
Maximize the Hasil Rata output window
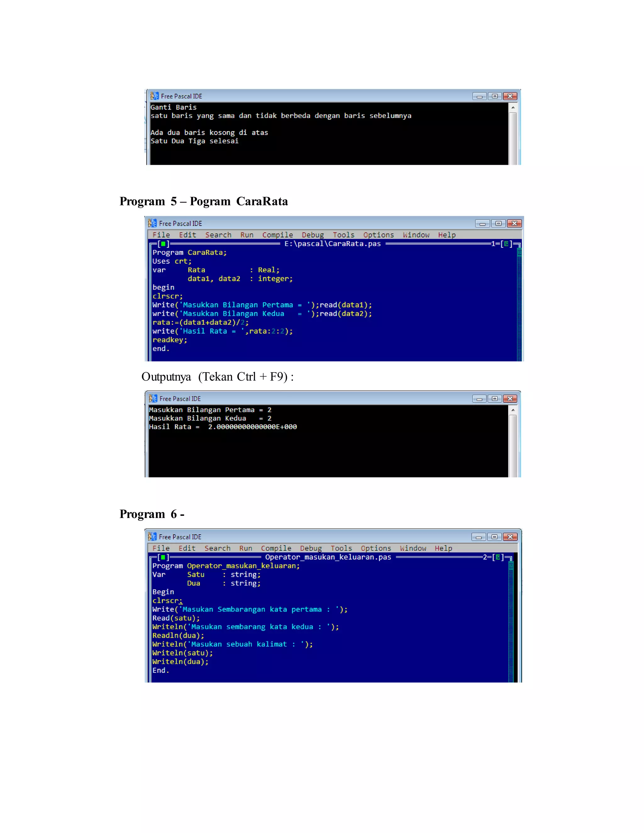494,399
